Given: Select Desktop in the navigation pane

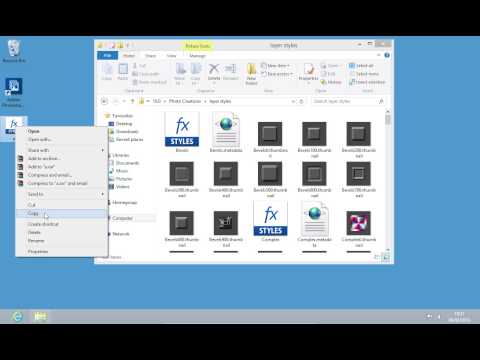Looking at the screenshot, I should pyautogui.click(x=124, y=124).
